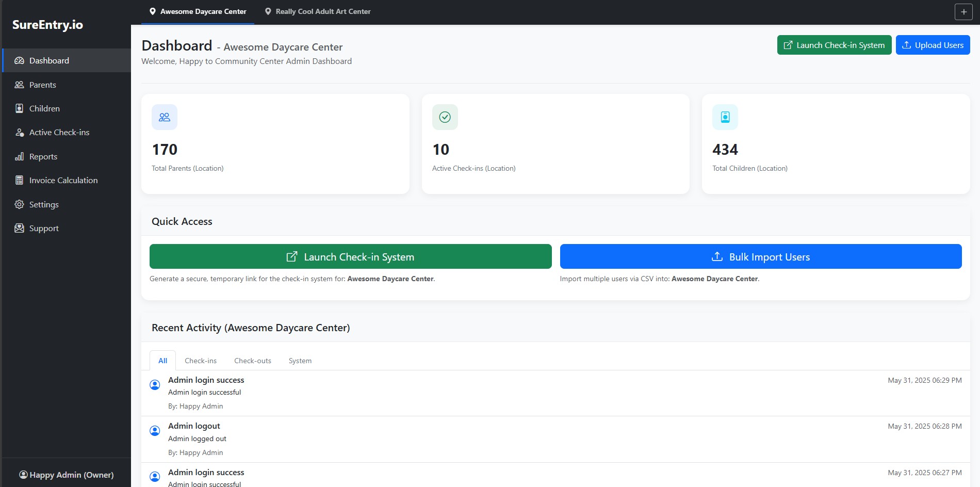Click the Active Check-ins checkmark icon
The width and height of the screenshot is (980, 487).
click(x=445, y=117)
